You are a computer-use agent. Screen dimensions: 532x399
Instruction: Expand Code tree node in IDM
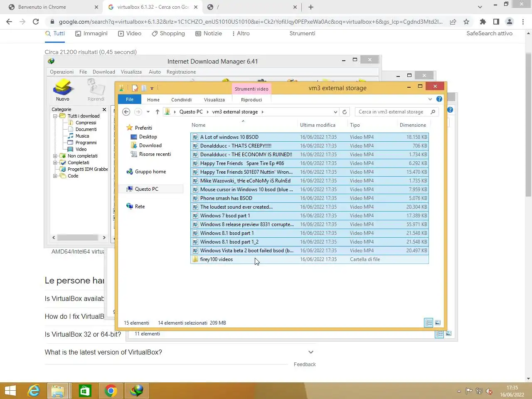coord(55,176)
